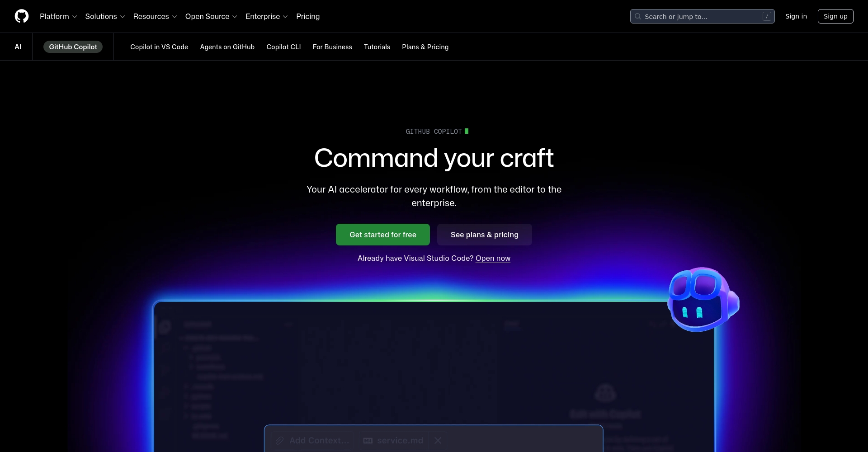Open the plans and pricing page
868x452 pixels.
click(484, 235)
